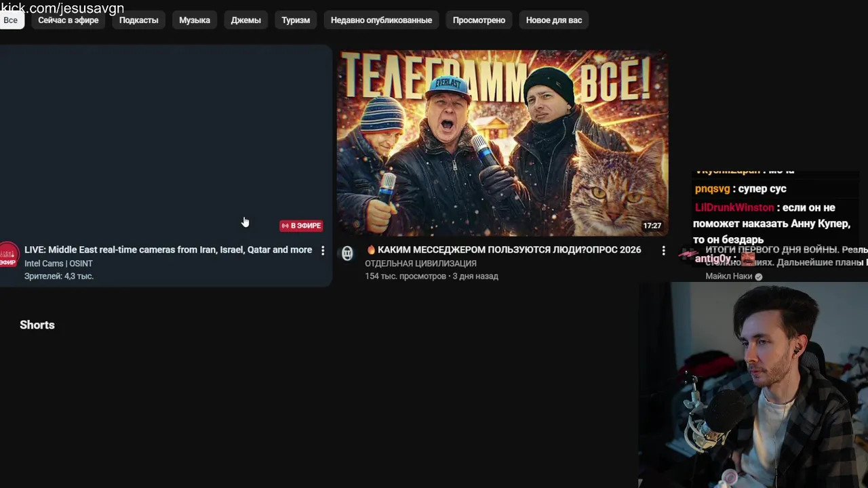868x488 pixels.
Task: Select the 'Новое для вас' chip
Action: tap(554, 20)
